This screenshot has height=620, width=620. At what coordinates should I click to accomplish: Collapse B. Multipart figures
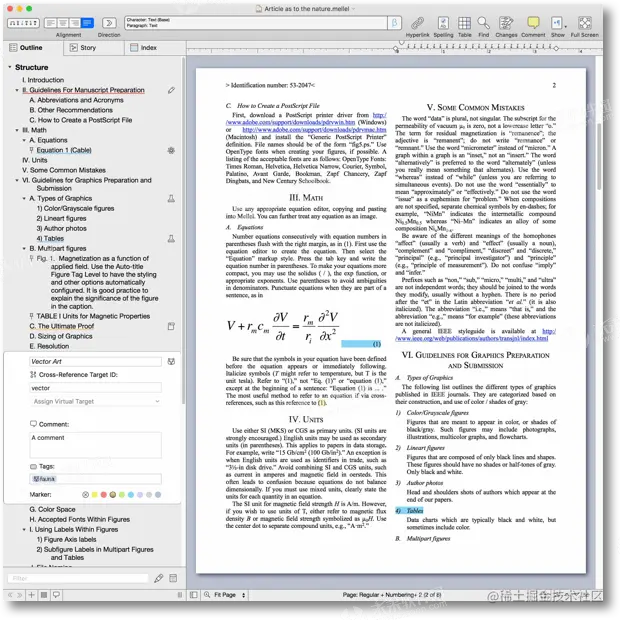click(24, 248)
